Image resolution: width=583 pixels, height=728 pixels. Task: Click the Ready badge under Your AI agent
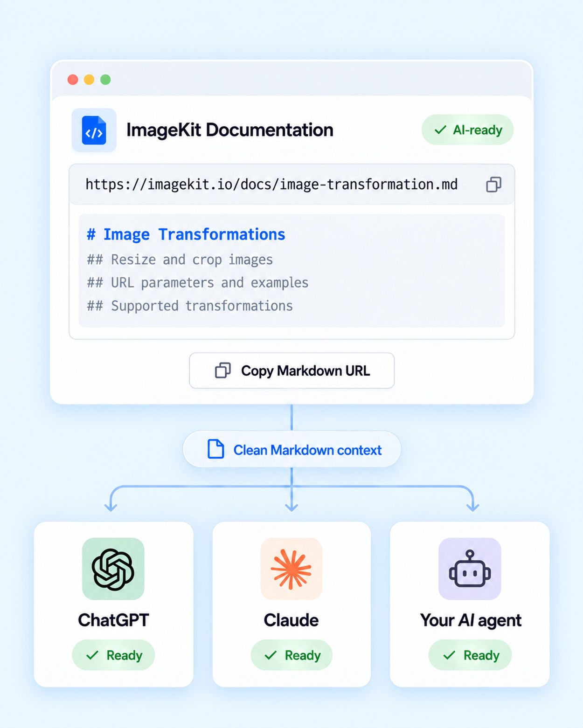(x=470, y=655)
